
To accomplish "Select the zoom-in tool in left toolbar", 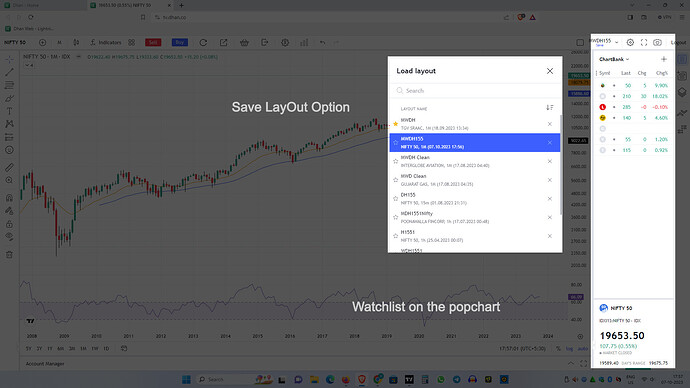I will tap(9, 180).
